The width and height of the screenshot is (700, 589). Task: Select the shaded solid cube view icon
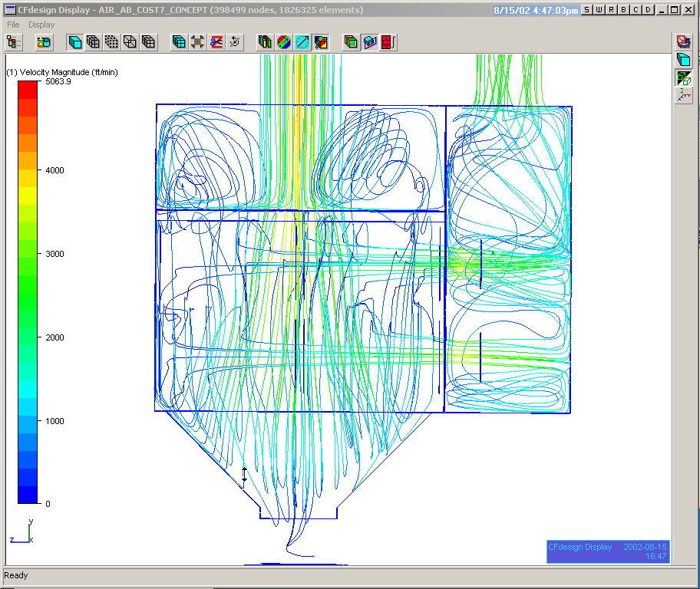pyautogui.click(x=75, y=42)
